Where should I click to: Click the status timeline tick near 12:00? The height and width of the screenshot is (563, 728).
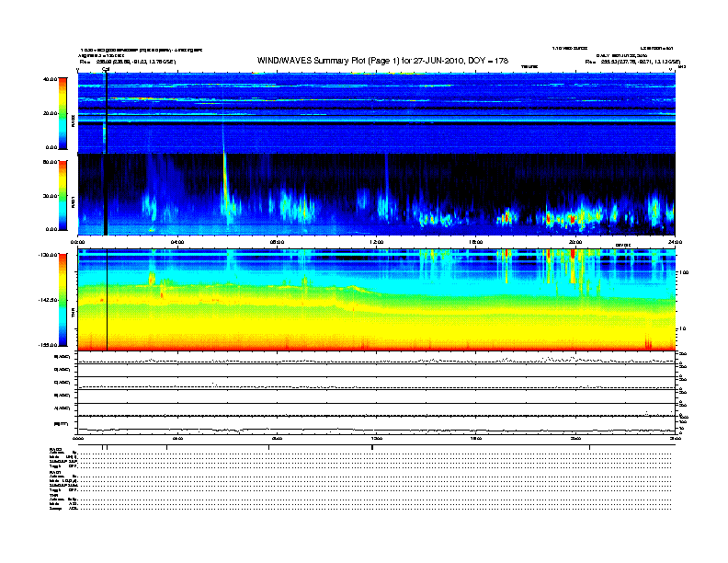pos(372,447)
